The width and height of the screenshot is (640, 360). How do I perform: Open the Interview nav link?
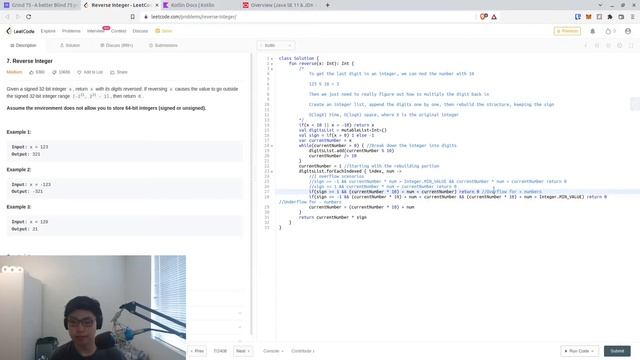(x=95, y=31)
